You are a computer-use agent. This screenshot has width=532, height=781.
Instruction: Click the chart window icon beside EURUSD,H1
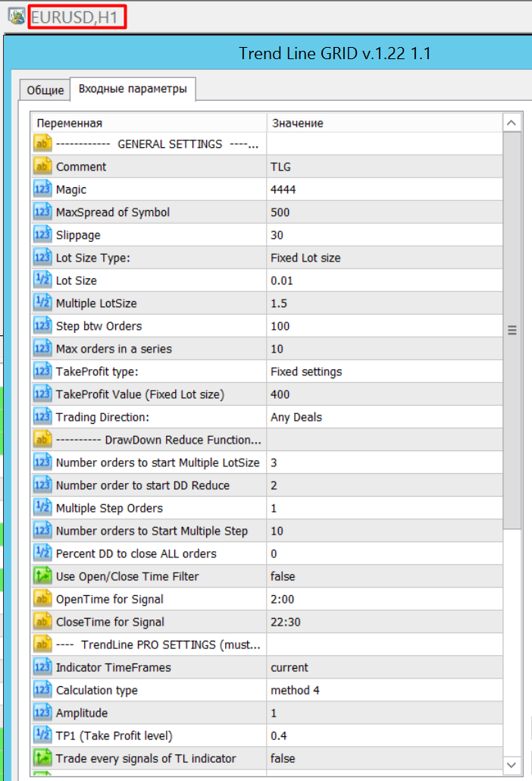17,17
